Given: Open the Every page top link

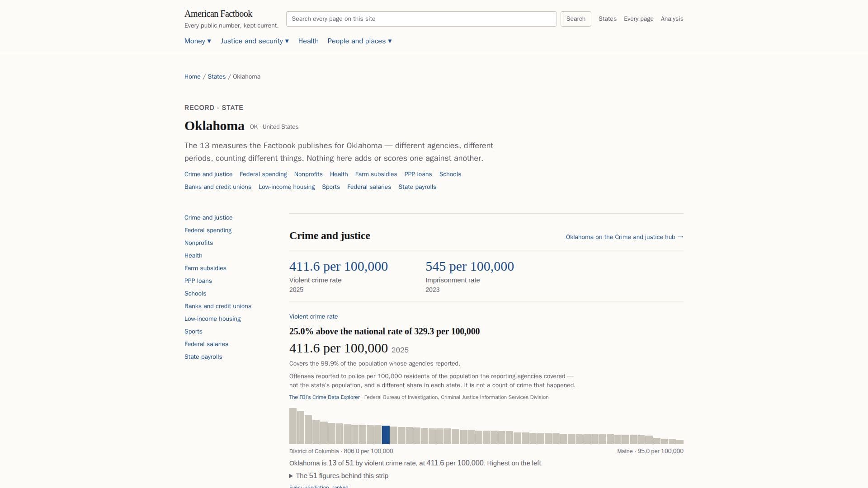Looking at the screenshot, I should 638,19.
